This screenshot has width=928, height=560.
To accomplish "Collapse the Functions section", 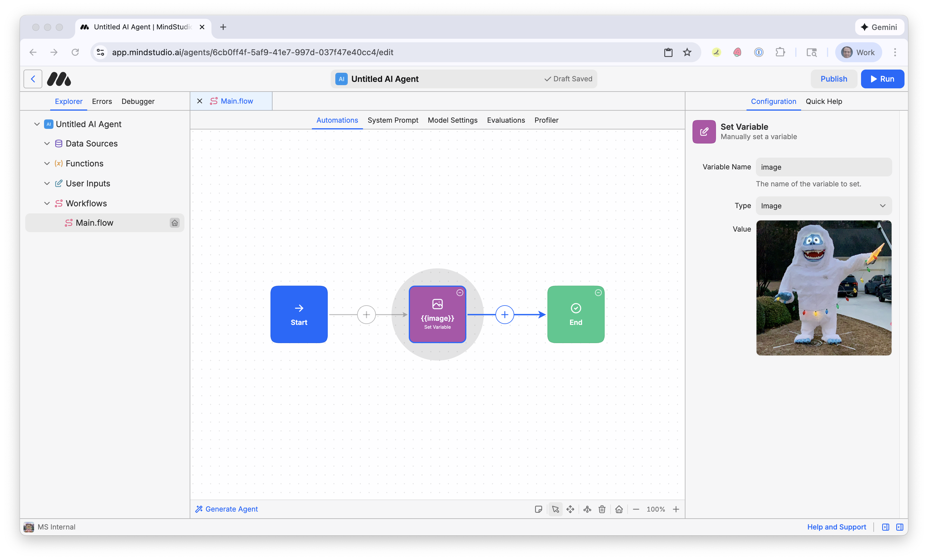I will click(47, 163).
